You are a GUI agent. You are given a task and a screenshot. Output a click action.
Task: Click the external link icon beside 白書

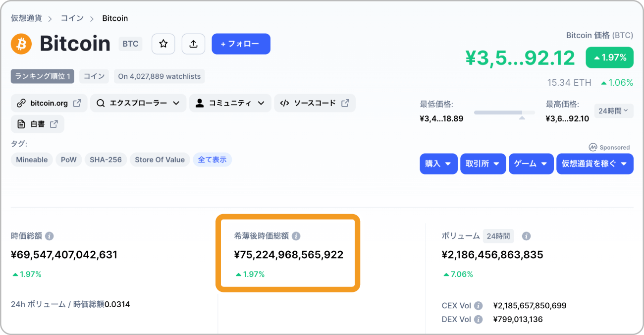(x=54, y=124)
